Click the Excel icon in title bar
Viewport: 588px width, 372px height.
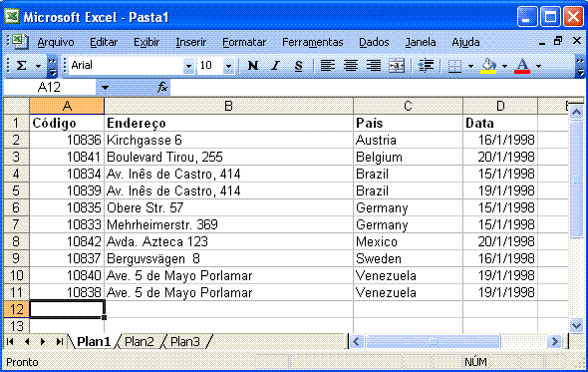point(12,16)
